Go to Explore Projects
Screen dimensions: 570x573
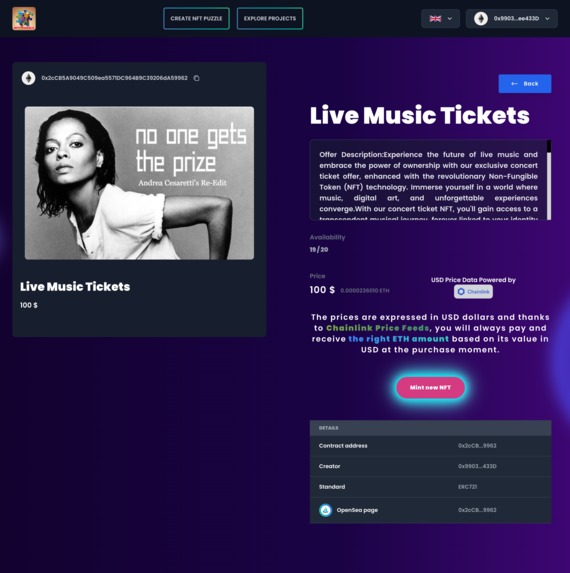coord(270,19)
